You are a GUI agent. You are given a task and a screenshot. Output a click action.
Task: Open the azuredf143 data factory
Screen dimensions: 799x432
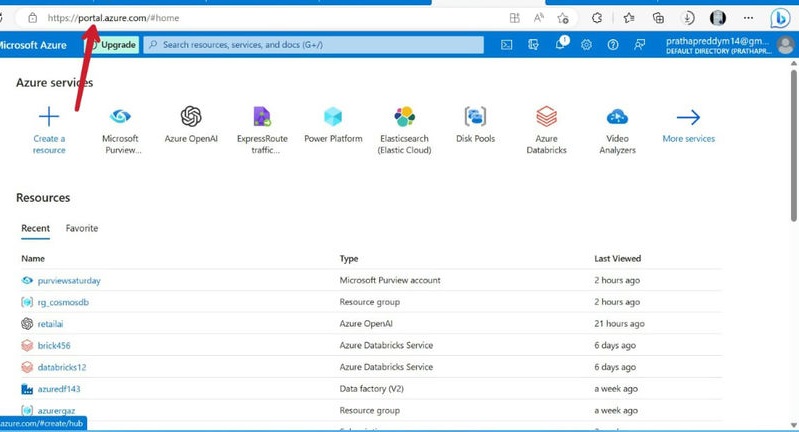click(x=59, y=389)
